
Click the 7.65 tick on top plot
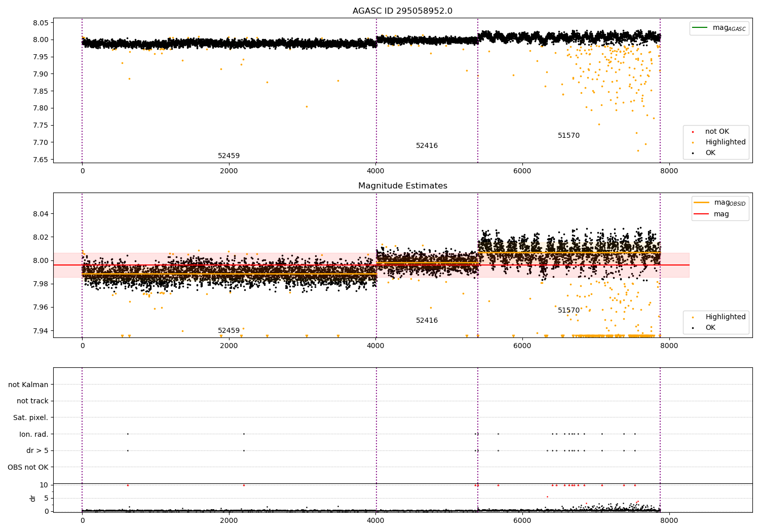41,160
